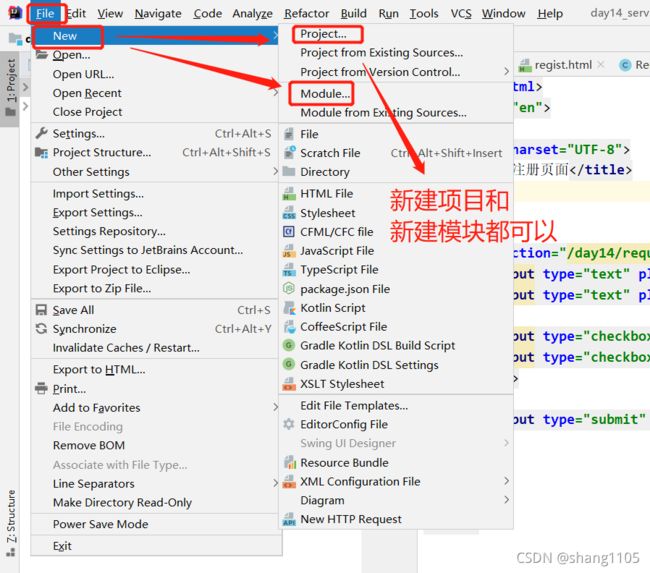Screen dimensions: 650x573
Task: Open the Structure tool window sidebar tab
Action: click(10, 523)
